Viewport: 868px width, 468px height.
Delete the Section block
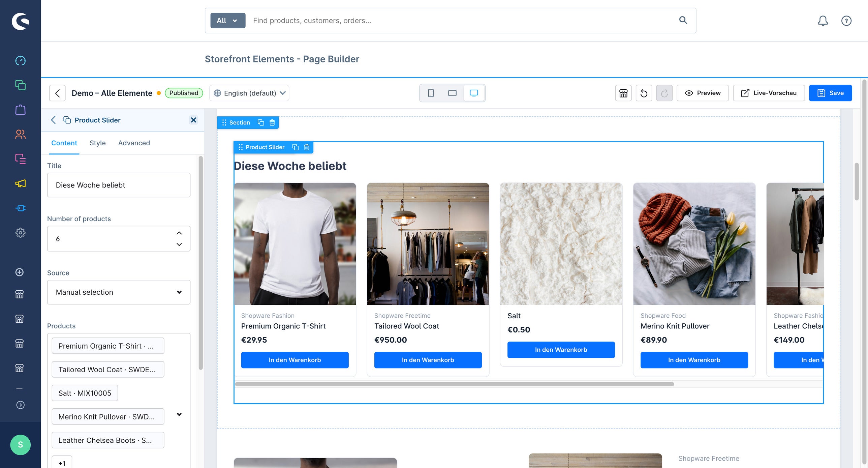tap(272, 122)
